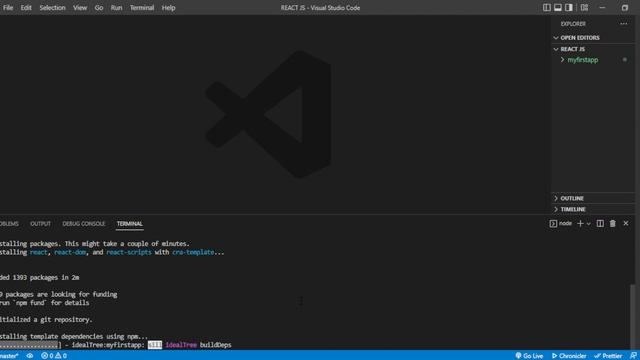
Task: Click 'buildDeps' text in terminal
Action: 216,345
